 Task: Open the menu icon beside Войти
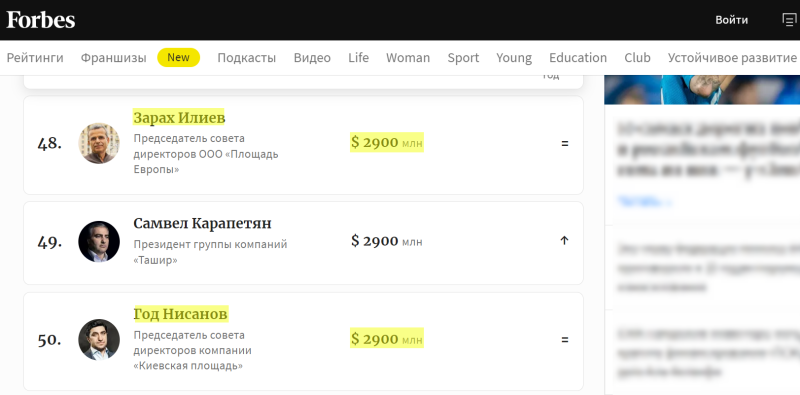(789, 19)
